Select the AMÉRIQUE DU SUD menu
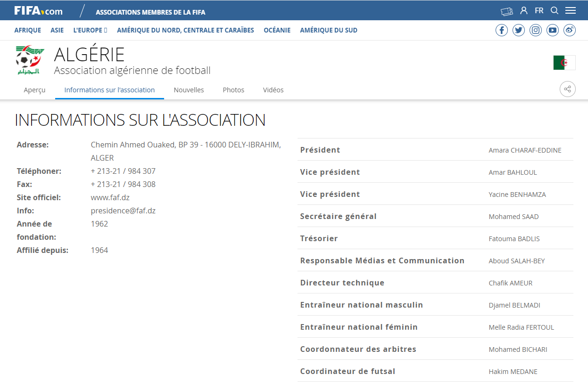This screenshot has width=588, height=382. tap(329, 30)
